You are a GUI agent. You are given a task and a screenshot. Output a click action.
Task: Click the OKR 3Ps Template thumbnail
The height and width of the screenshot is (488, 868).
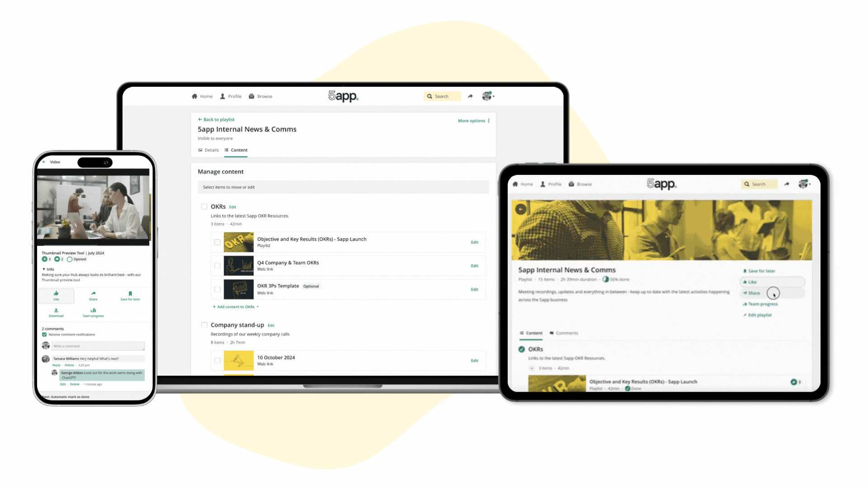click(x=238, y=289)
